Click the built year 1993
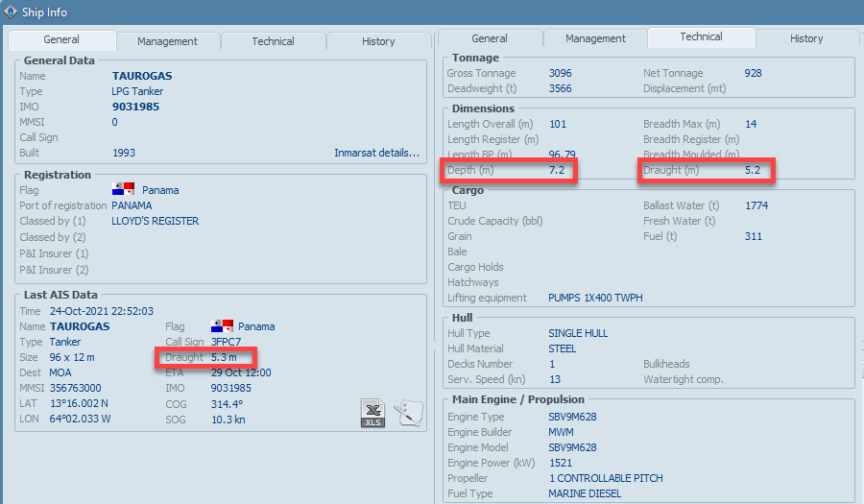 click(124, 153)
